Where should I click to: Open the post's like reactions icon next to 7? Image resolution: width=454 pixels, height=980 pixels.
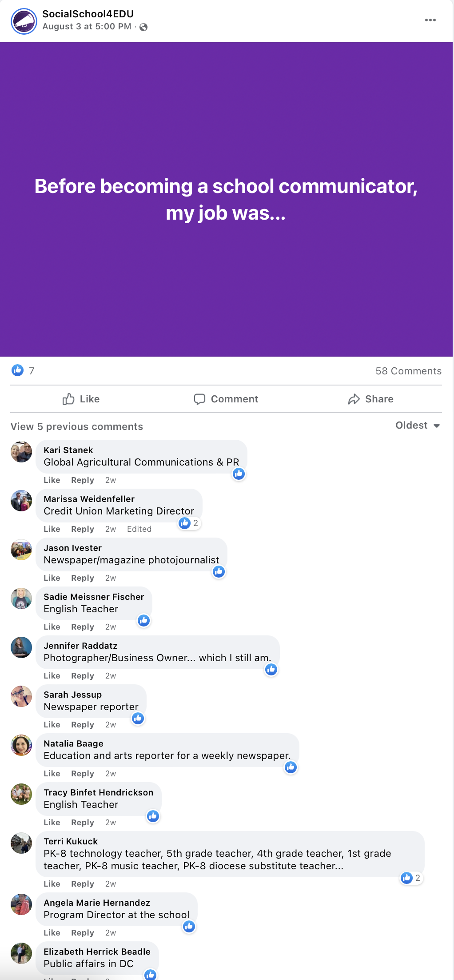[18, 370]
